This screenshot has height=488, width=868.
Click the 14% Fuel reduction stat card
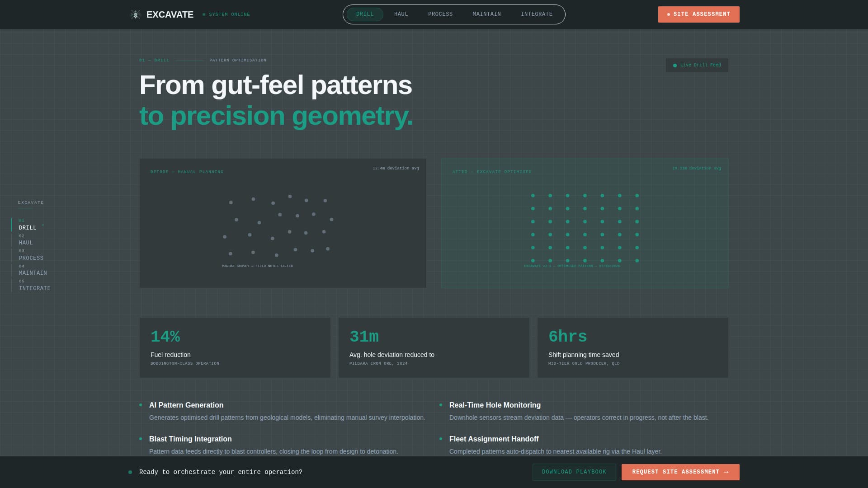(x=235, y=347)
